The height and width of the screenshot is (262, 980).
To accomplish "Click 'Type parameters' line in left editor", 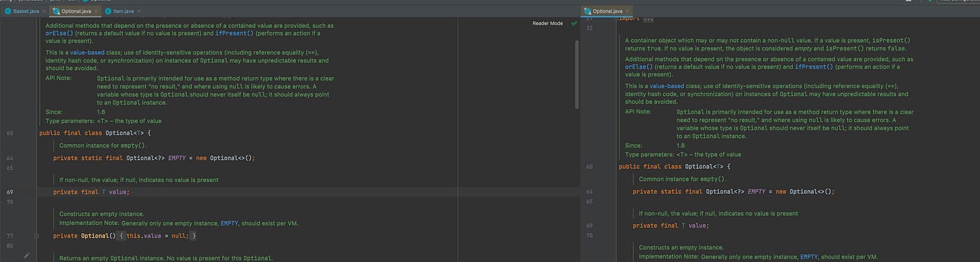I will pos(104,120).
